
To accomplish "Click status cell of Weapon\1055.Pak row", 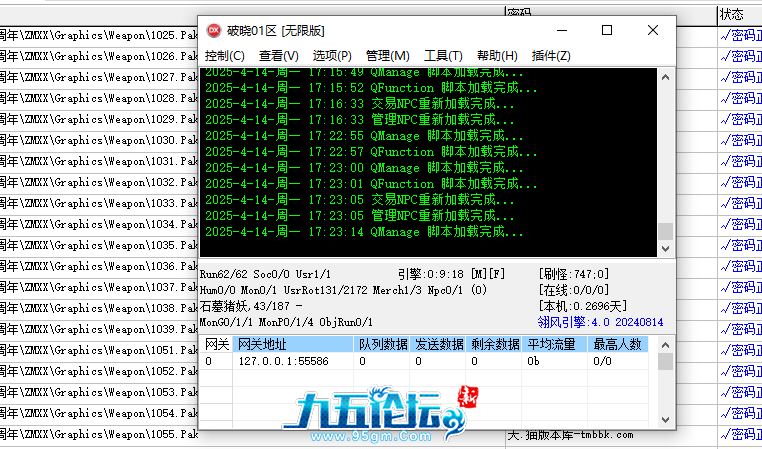I will click(x=740, y=434).
